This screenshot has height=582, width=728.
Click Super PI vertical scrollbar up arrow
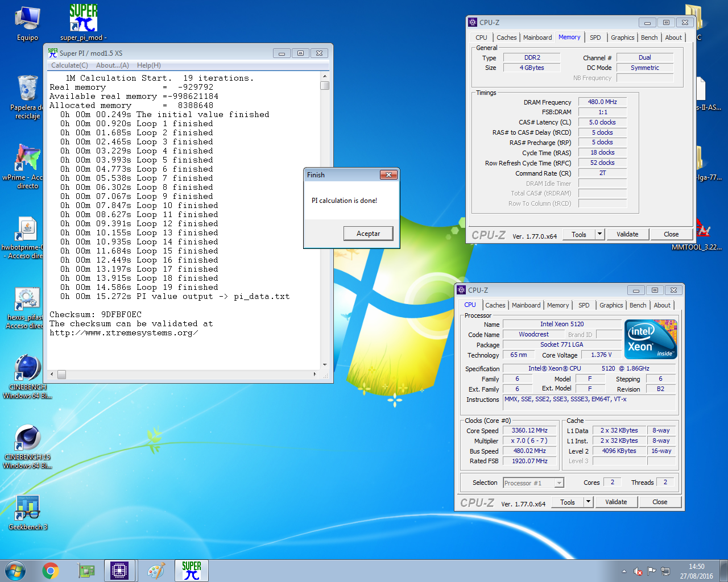tap(325, 76)
